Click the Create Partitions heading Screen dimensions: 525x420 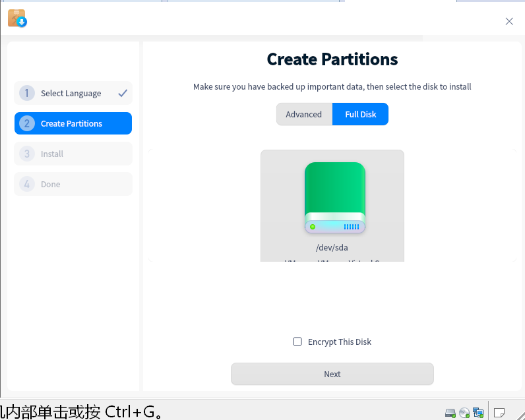click(x=332, y=59)
